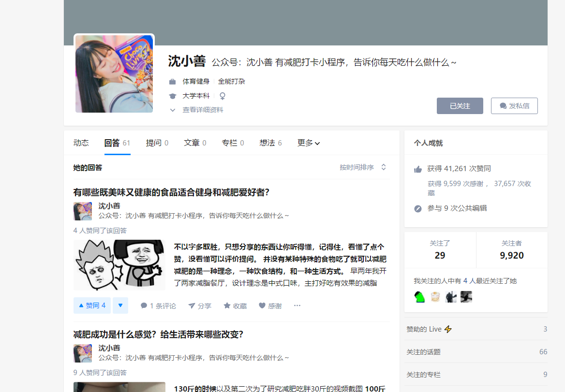Open 关注的专栏 9 link
The image size is (565, 392).
[476, 375]
